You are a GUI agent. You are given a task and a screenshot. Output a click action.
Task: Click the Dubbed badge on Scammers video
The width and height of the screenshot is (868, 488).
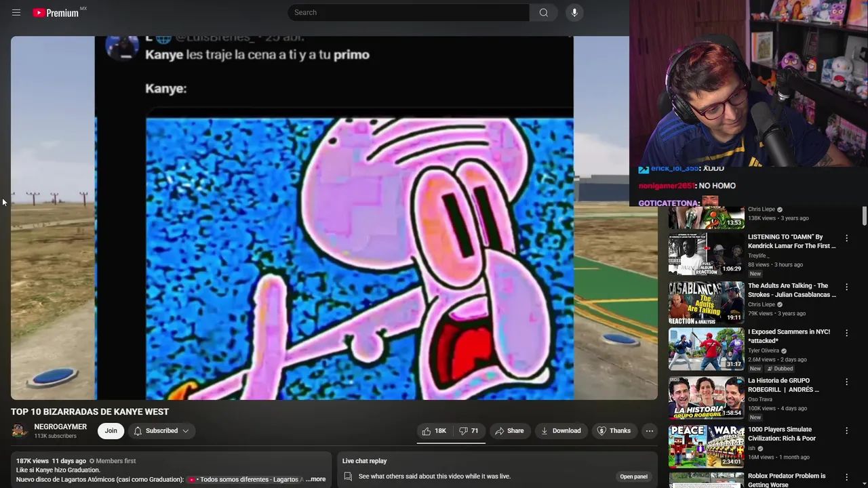[x=780, y=369]
